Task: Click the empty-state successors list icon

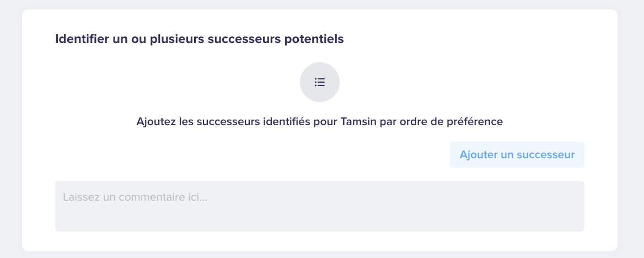Action: (320, 82)
